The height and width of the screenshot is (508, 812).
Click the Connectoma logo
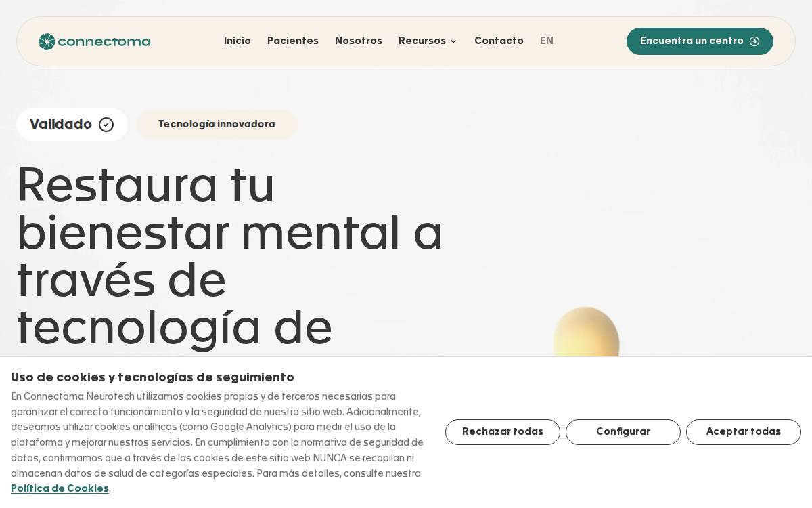click(95, 41)
